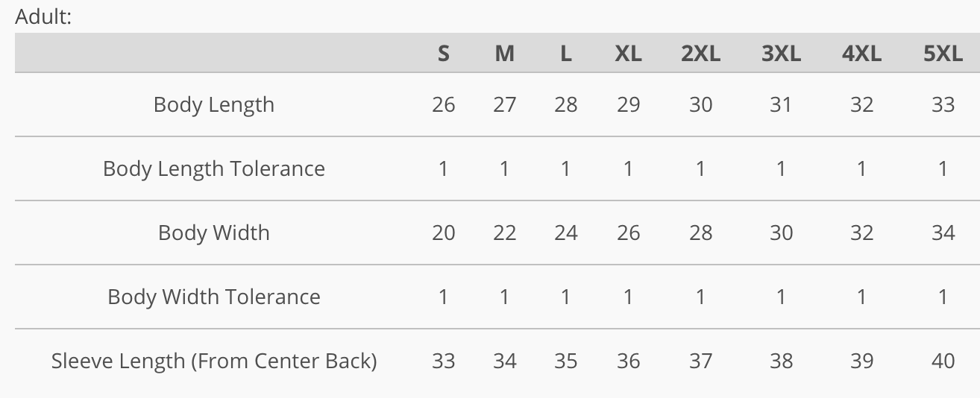Image resolution: width=980 pixels, height=398 pixels.
Task: Click the Adult heading above the table
Action: [43, 16]
